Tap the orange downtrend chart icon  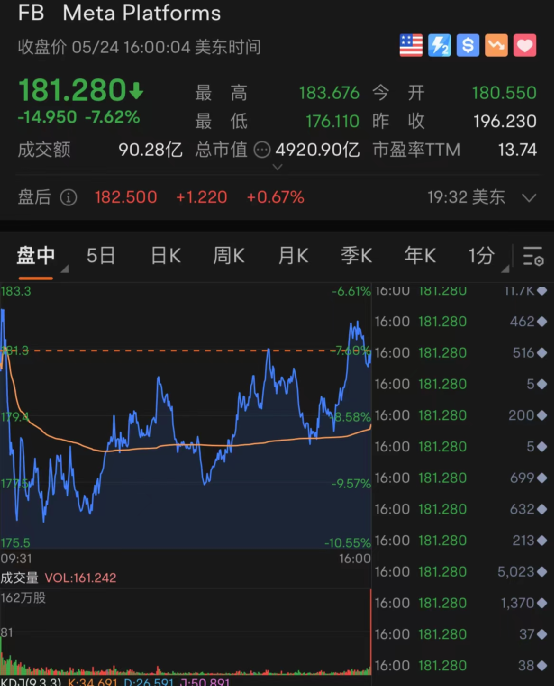point(496,45)
